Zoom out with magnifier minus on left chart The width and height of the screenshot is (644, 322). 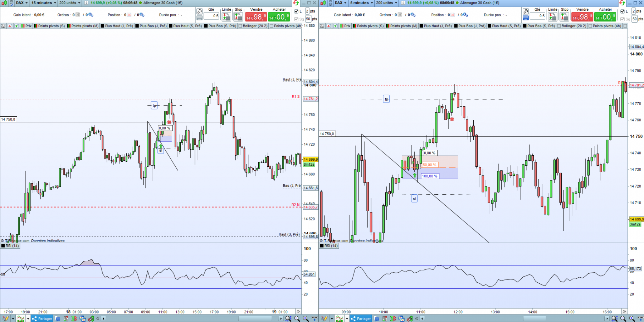click(297, 318)
